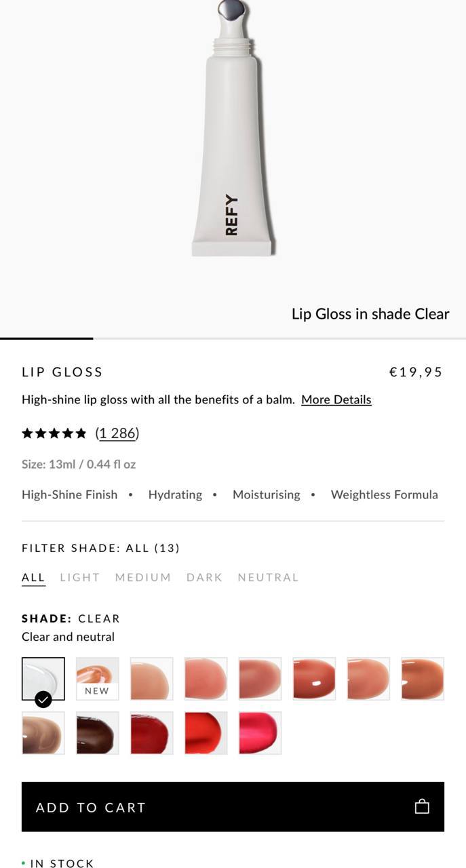Viewport: 466px width, 868px height.
Task: Select the ALL shades filter tab
Action: pos(33,578)
